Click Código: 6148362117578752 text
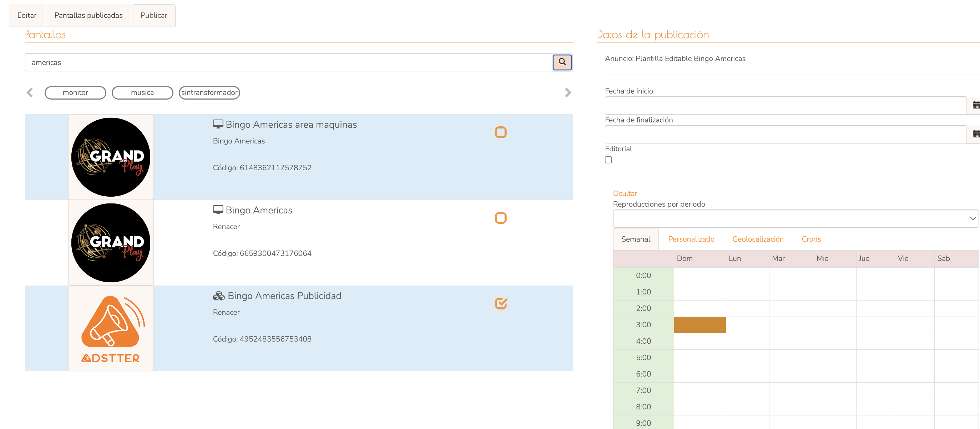The height and width of the screenshot is (429, 980). (262, 168)
